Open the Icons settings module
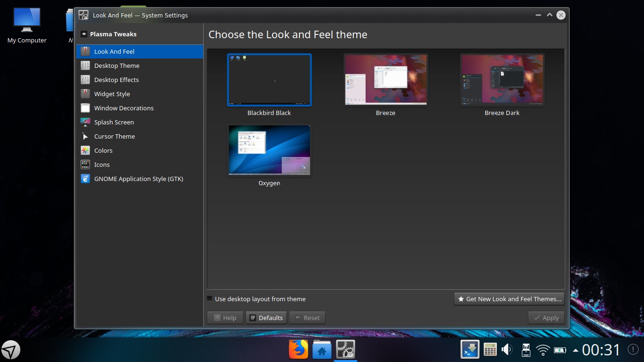644x362 pixels. tap(140, 165)
